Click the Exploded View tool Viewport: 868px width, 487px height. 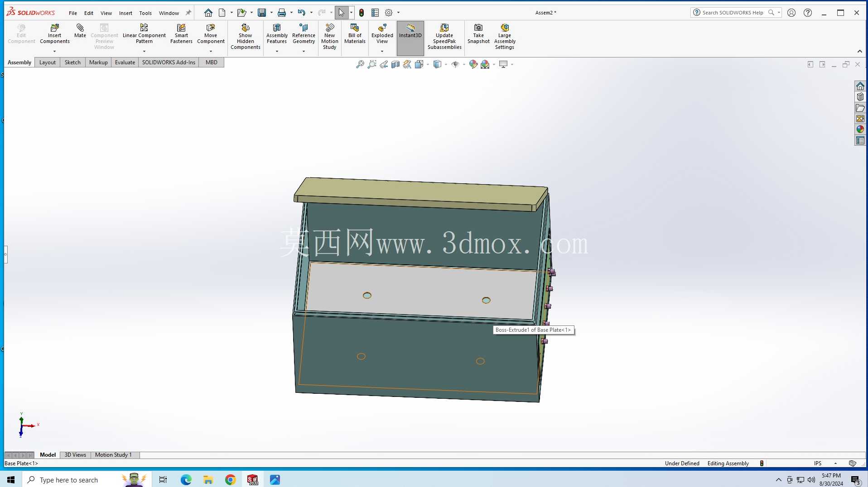(x=382, y=34)
